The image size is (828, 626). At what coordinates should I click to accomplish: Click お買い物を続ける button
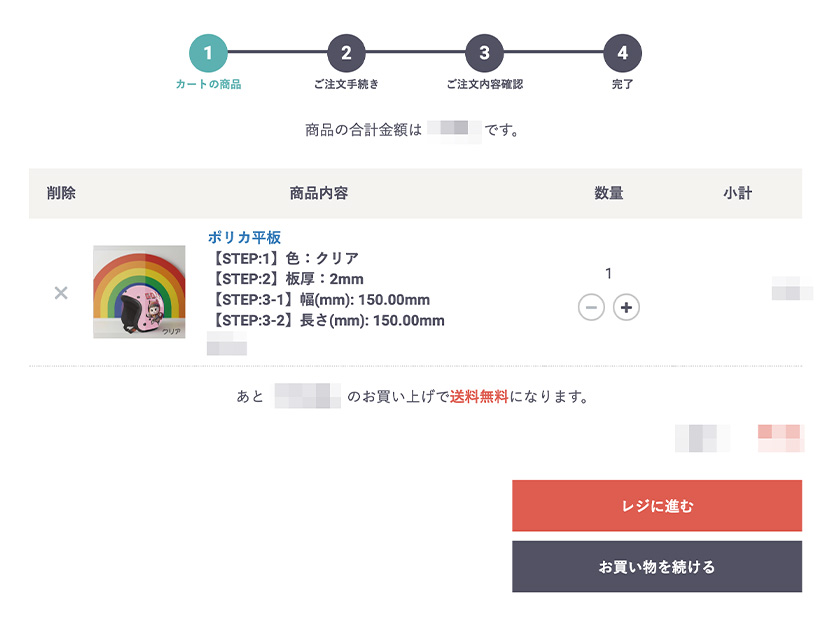[x=657, y=566]
